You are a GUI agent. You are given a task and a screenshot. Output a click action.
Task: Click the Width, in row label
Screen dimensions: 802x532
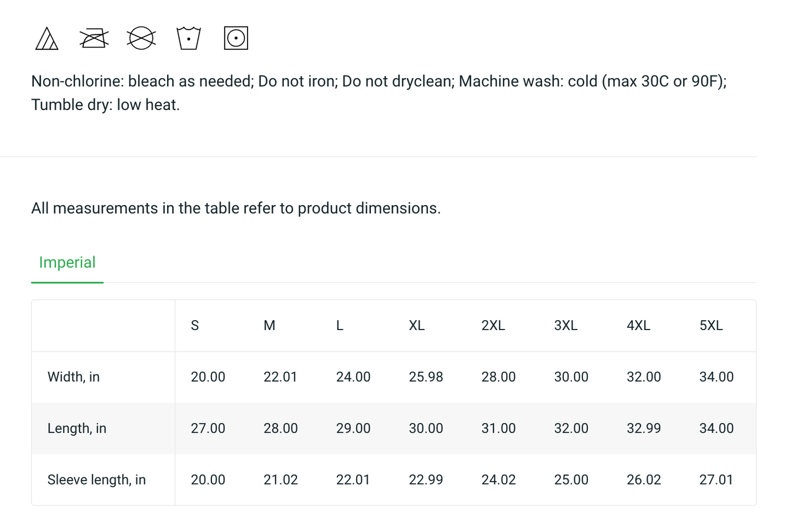click(74, 377)
